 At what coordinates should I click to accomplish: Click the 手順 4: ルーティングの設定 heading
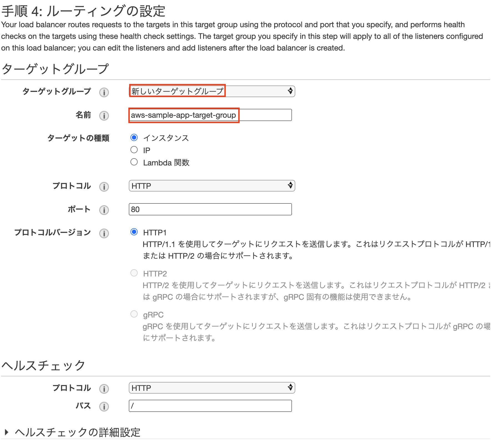pyautogui.click(x=83, y=11)
